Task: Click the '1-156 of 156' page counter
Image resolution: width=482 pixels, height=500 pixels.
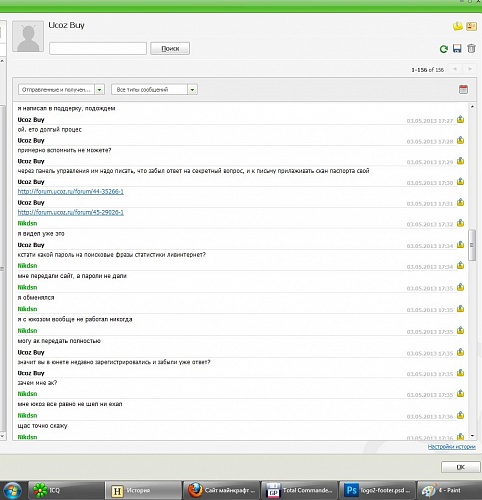Action: [x=427, y=70]
